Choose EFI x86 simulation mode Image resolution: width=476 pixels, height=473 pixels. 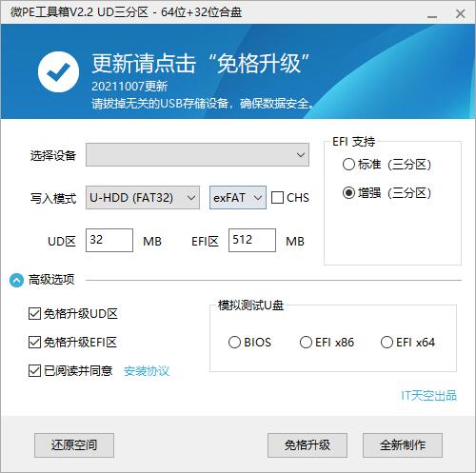click(x=306, y=343)
